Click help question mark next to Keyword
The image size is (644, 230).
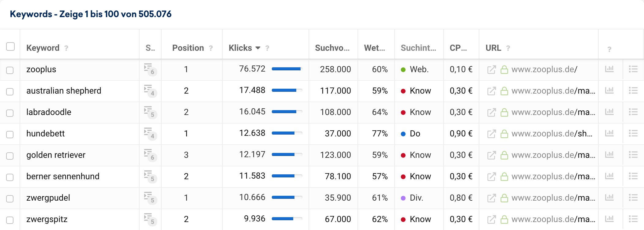tap(66, 48)
